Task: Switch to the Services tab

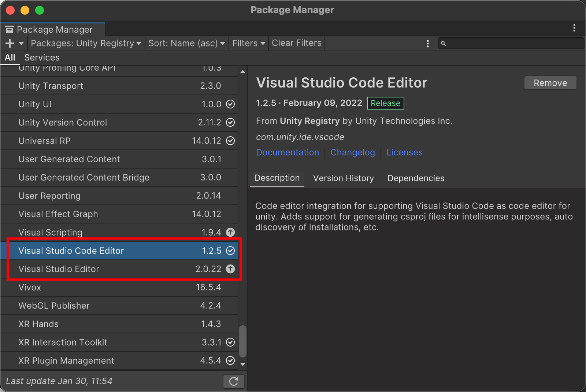Action: coord(42,58)
